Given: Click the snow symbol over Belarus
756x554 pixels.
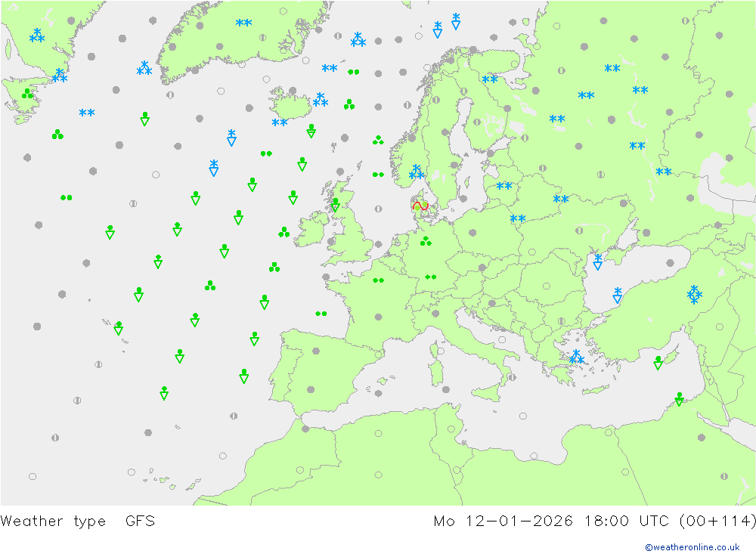Looking at the screenshot, I should pos(560,199).
